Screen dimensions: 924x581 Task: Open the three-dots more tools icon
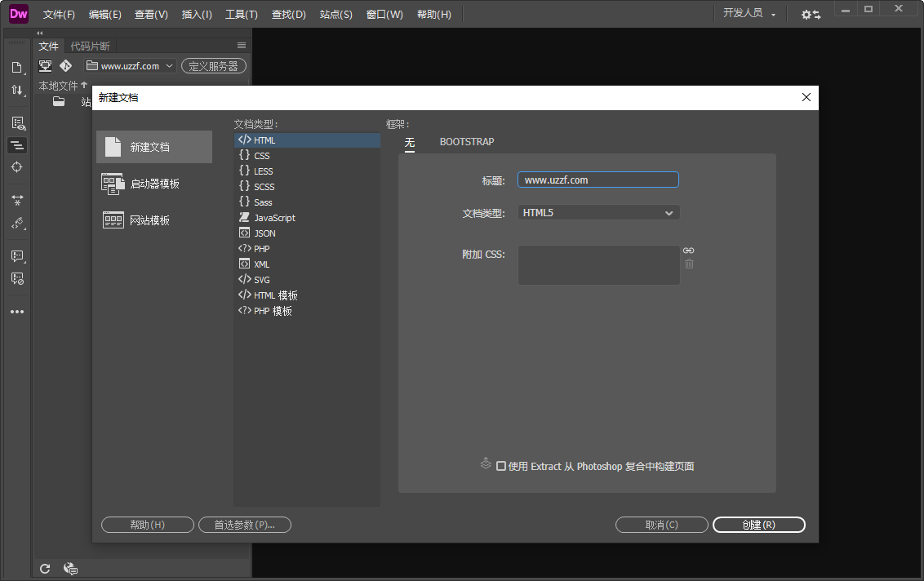(17, 312)
